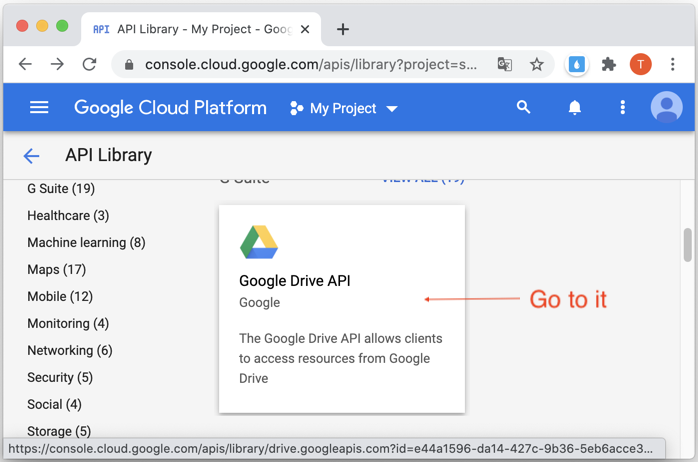Click the macOS green maximize button

click(x=62, y=26)
